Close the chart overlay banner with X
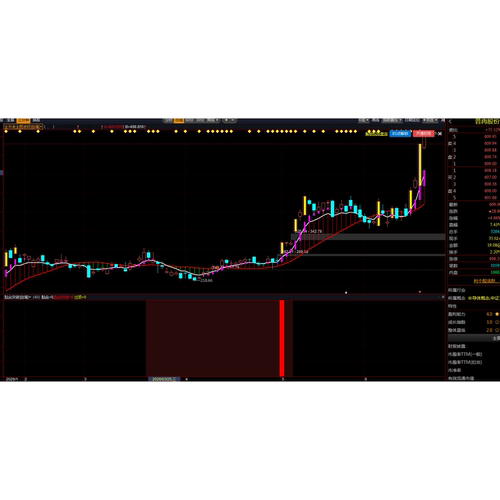 coord(440,134)
